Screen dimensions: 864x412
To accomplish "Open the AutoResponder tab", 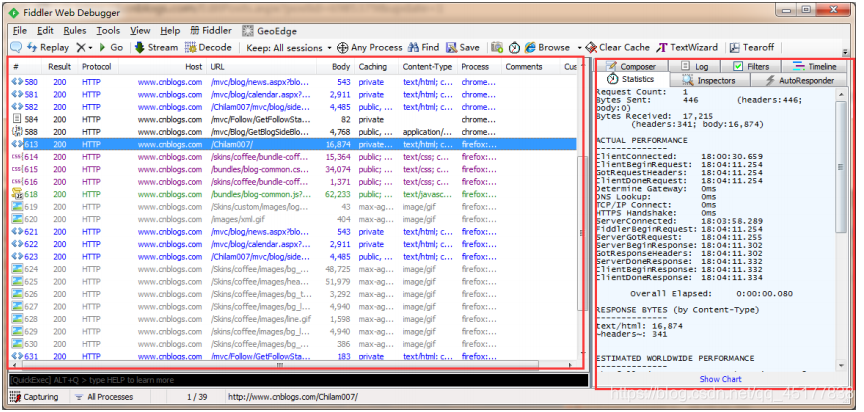I will coord(800,80).
